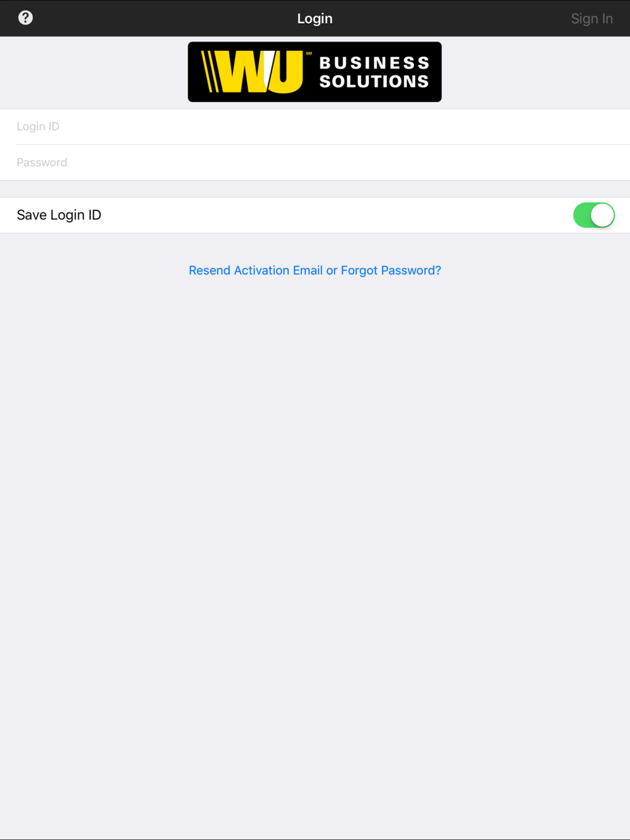
Task: Click the white knob of the green switch
Action: 602,215
